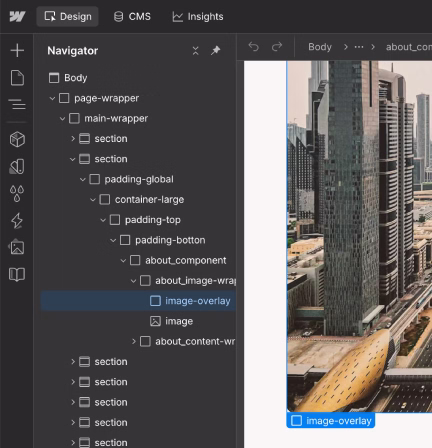
Task: Click the image icon beside the image row
Action: (x=155, y=321)
